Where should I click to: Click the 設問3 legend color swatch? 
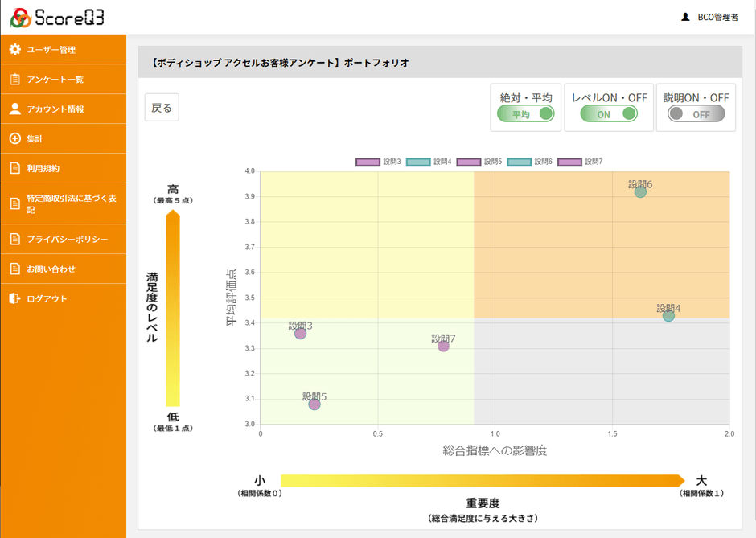point(368,162)
